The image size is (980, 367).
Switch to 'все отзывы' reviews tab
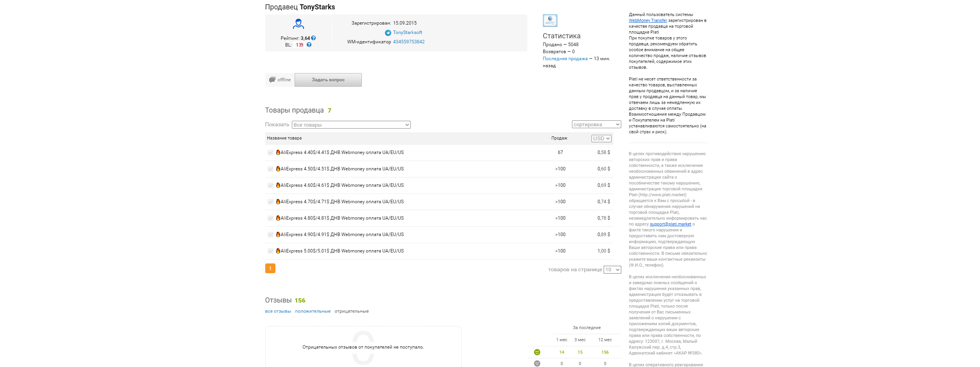[278, 311]
